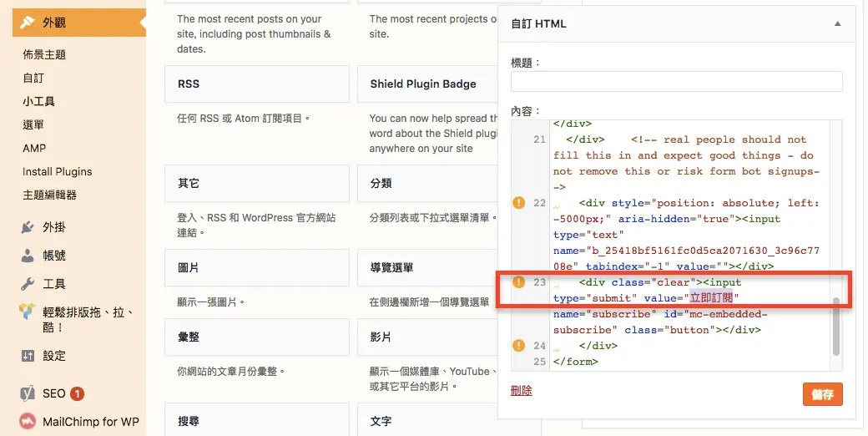Click the 外觀 paintbrush icon in sidebar
Screen dimensions: 868x436
(x=27, y=23)
